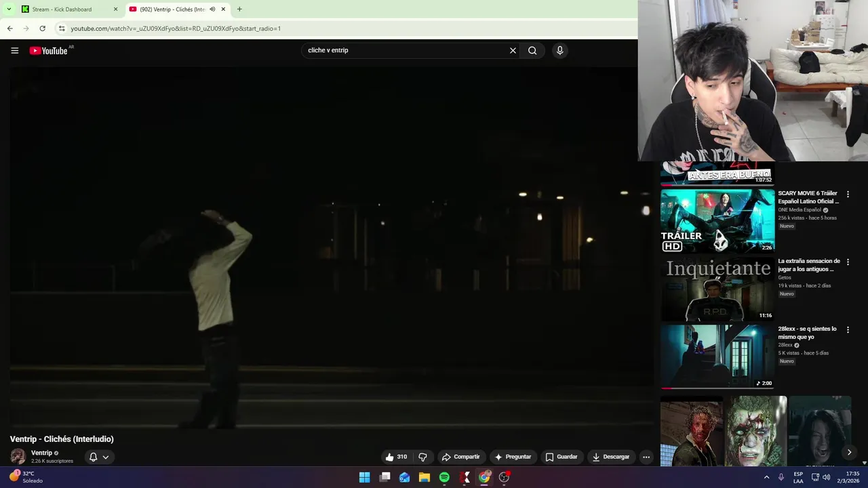Open a new browser tab
The height and width of the screenshot is (488, 868).
point(239,9)
